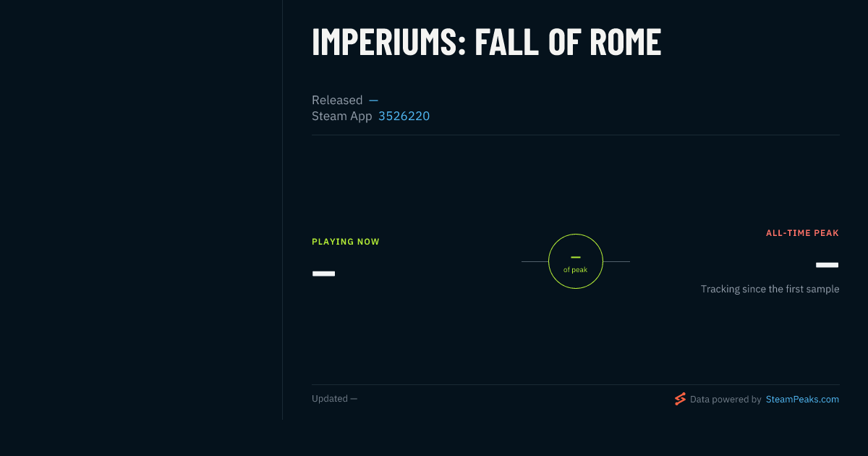Click the Playing Now value dash
The height and width of the screenshot is (456, 868).
tap(323, 274)
